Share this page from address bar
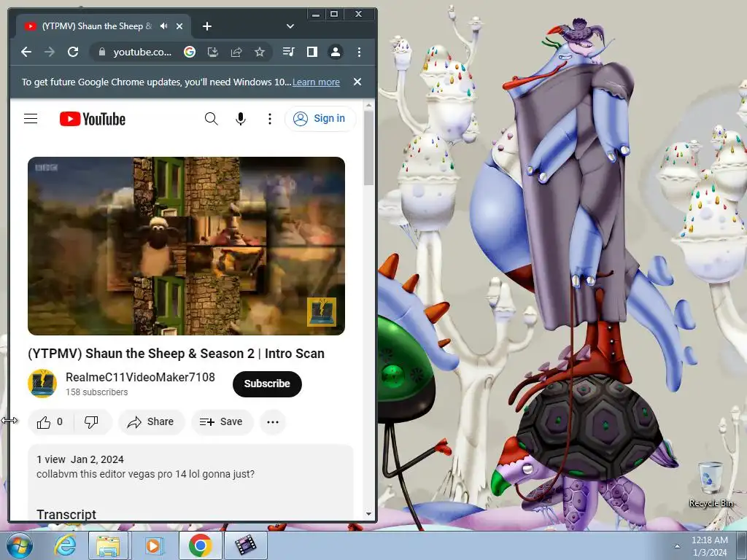 click(236, 52)
